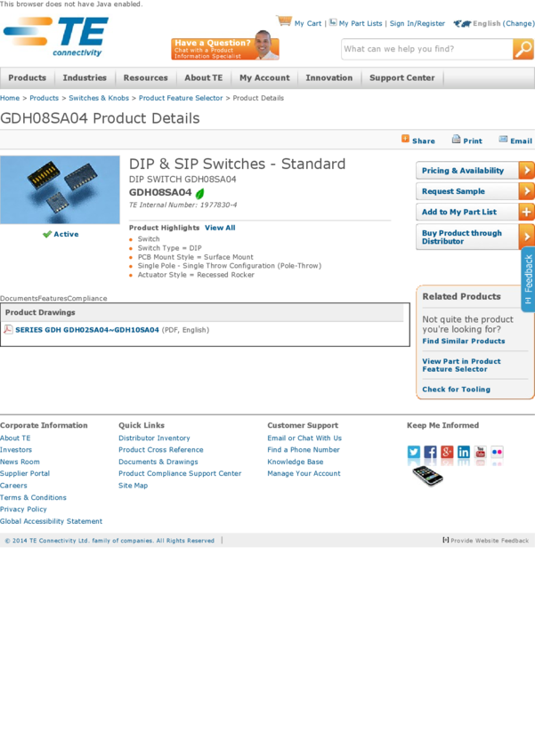Click the Products breadcrumb link
Image resolution: width=535 pixels, height=756 pixels.
click(x=44, y=98)
